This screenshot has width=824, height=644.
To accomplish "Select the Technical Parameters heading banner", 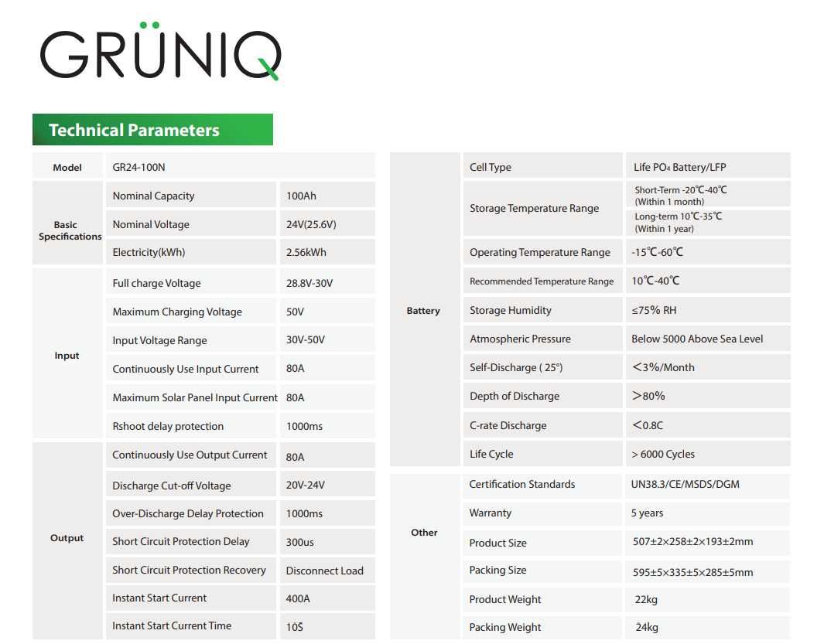I will pyautogui.click(x=152, y=129).
